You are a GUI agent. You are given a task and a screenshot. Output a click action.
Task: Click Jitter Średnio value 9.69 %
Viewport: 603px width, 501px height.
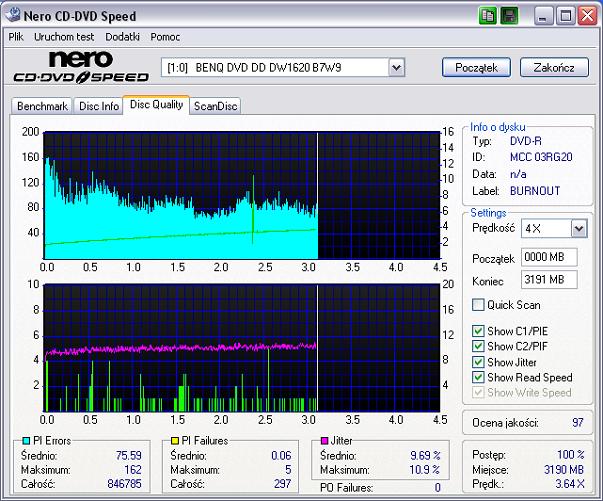pyautogui.click(x=425, y=456)
